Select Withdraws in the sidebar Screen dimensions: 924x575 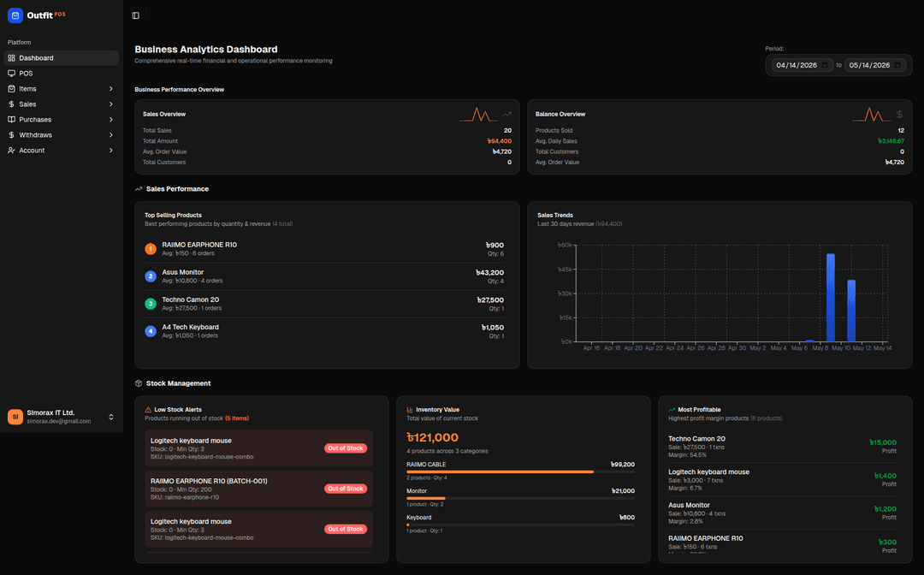click(62, 135)
